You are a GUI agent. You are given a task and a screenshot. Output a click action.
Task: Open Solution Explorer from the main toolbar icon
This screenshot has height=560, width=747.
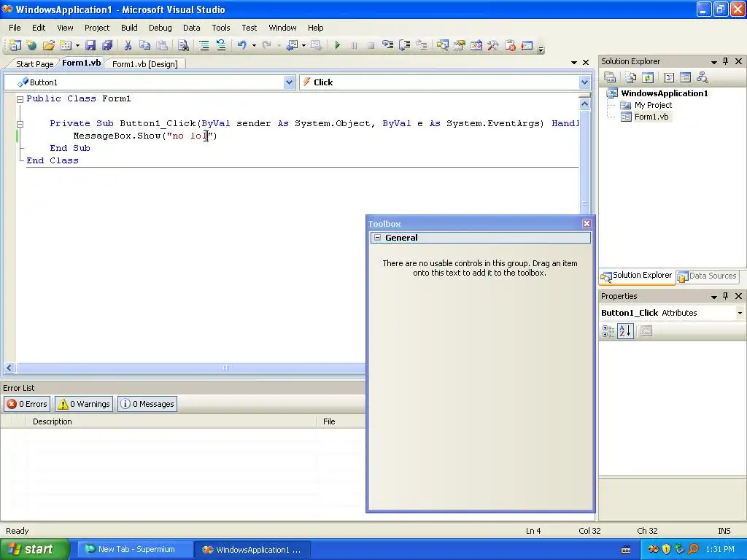coord(443,45)
